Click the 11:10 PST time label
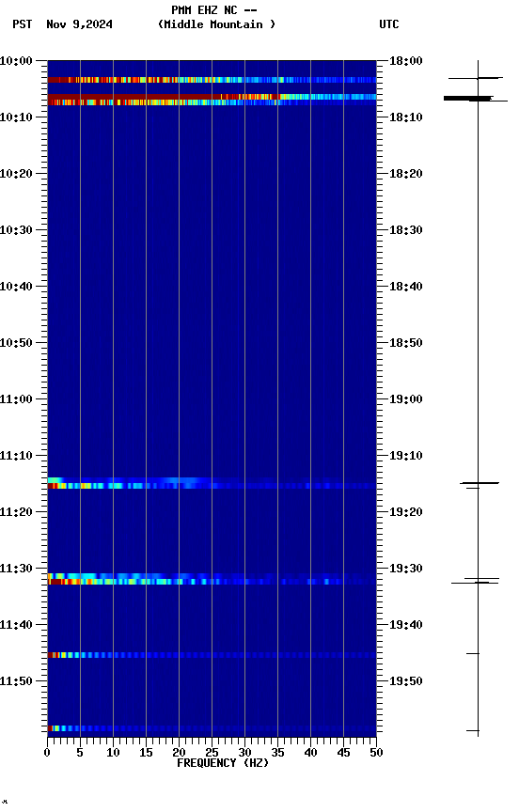Screen dimensions: 519x812 16,456
